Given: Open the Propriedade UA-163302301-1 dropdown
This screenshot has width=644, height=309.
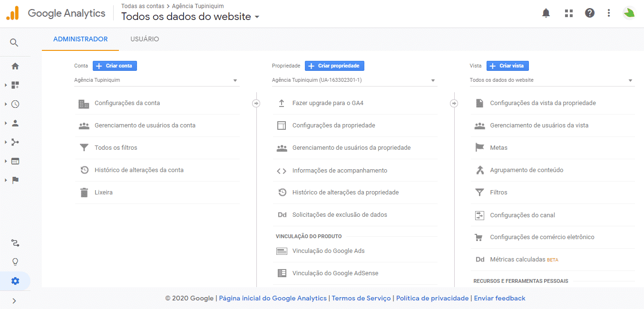Looking at the screenshot, I should (354, 80).
